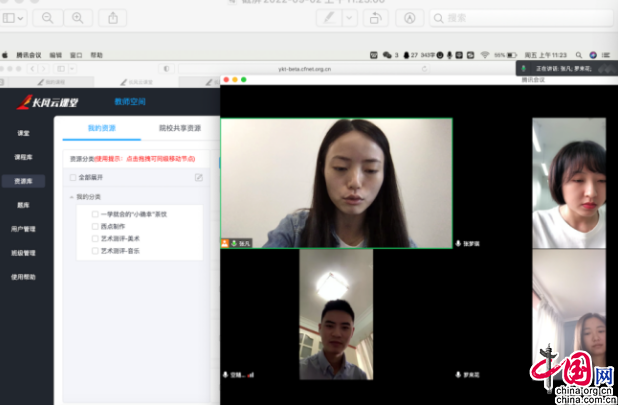
Task: Open the dropdown arrow beside markup pen
Action: (349, 18)
